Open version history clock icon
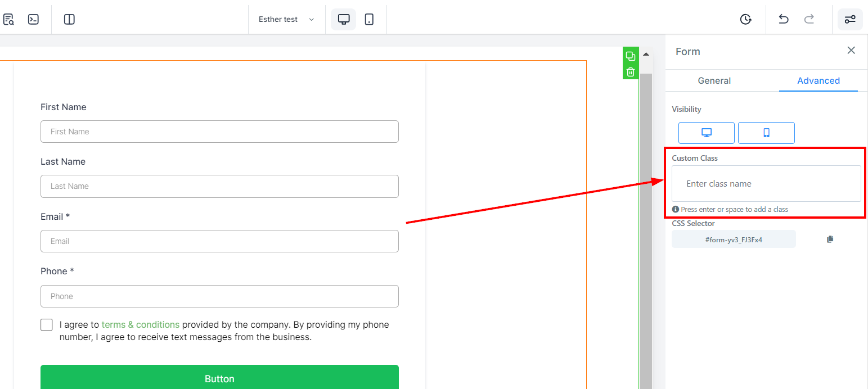868x389 pixels. [x=745, y=19]
